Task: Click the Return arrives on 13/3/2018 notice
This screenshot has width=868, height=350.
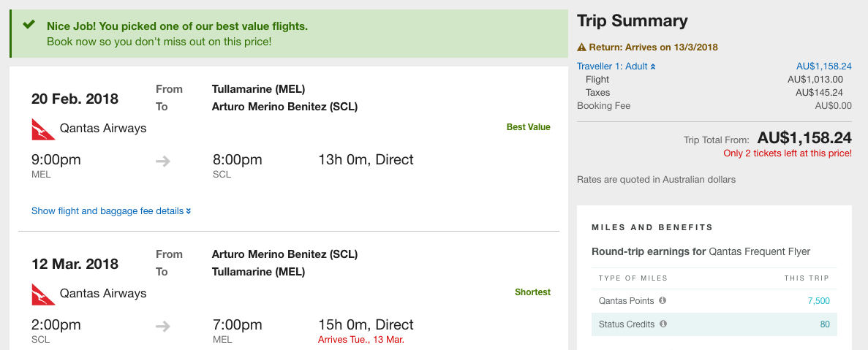Action: 647,47
